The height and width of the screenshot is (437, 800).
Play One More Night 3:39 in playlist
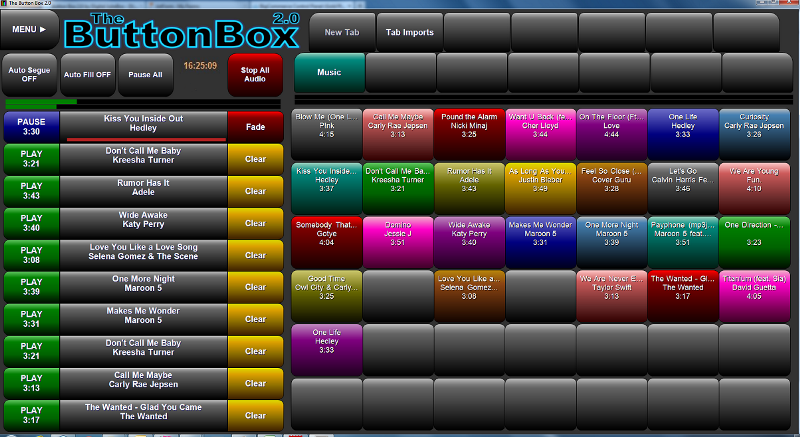[x=31, y=287]
